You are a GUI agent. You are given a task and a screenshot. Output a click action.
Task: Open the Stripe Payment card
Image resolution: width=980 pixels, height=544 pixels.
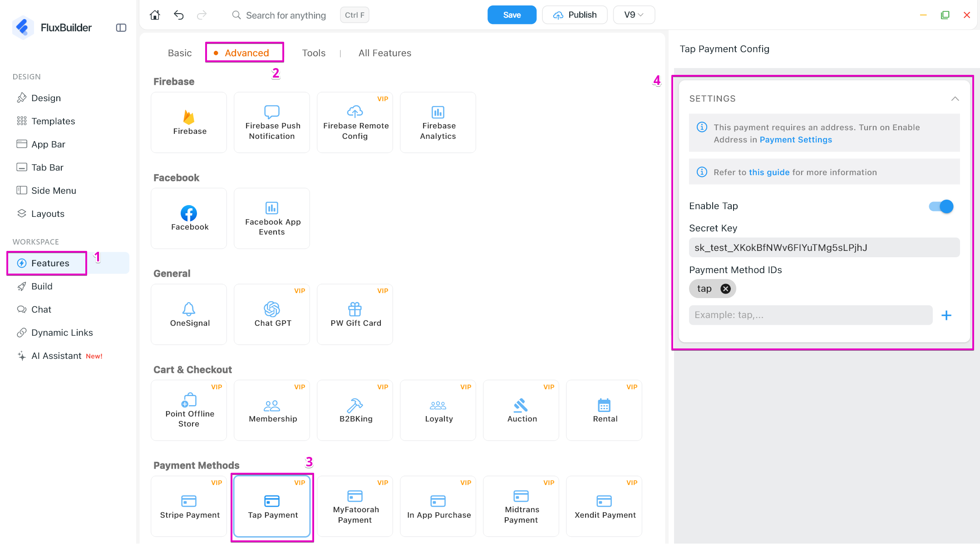[x=189, y=506]
